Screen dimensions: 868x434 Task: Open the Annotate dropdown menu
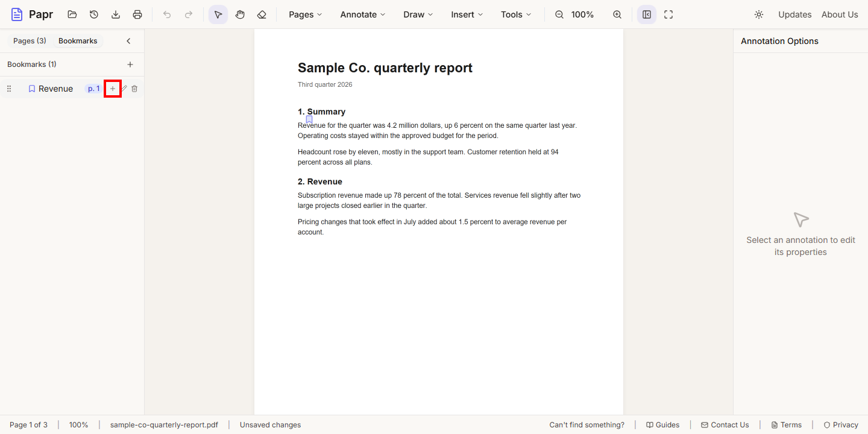(363, 14)
